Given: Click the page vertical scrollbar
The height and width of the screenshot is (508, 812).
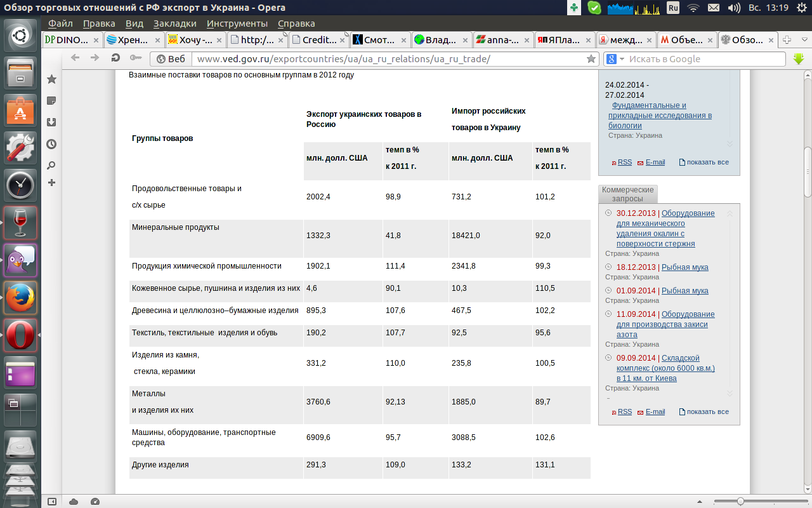Looking at the screenshot, I should 807,171.
